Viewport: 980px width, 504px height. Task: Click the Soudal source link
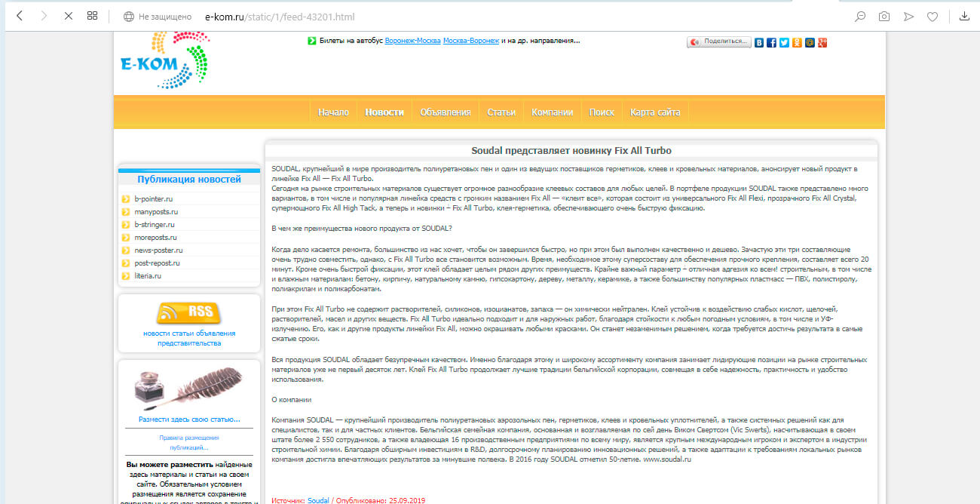tap(318, 500)
